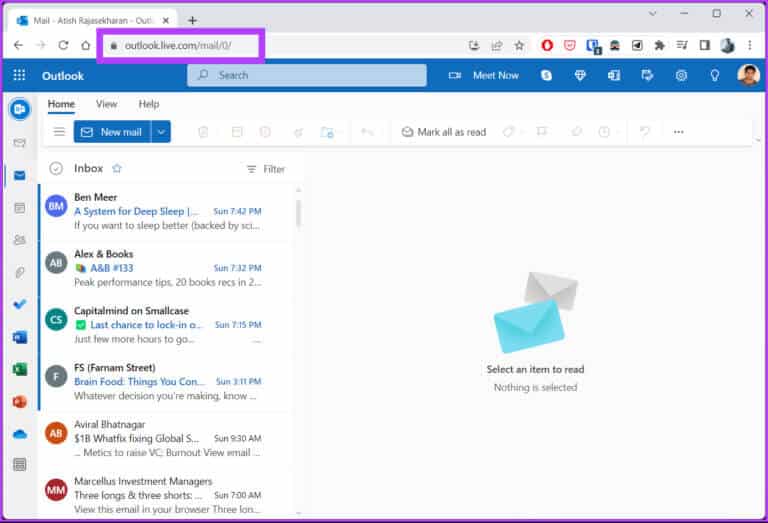Open the Help ribbon tab
Image resolution: width=768 pixels, height=523 pixels.
[148, 104]
